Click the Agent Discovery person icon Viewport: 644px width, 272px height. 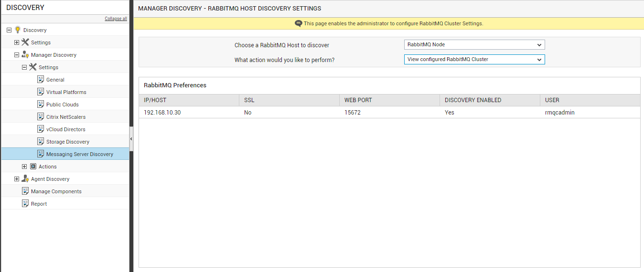pyautogui.click(x=25, y=178)
